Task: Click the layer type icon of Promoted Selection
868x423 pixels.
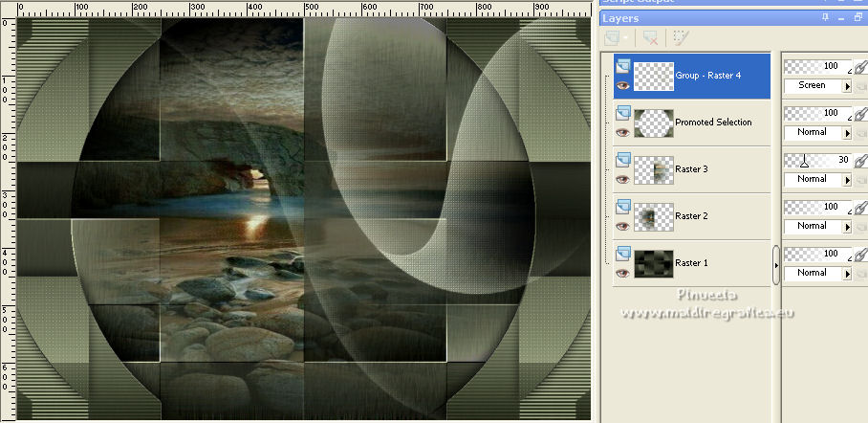Action: tap(622, 114)
